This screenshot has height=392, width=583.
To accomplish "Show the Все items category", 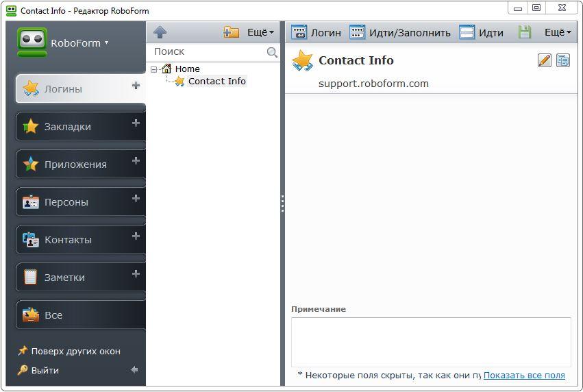I will tap(81, 315).
